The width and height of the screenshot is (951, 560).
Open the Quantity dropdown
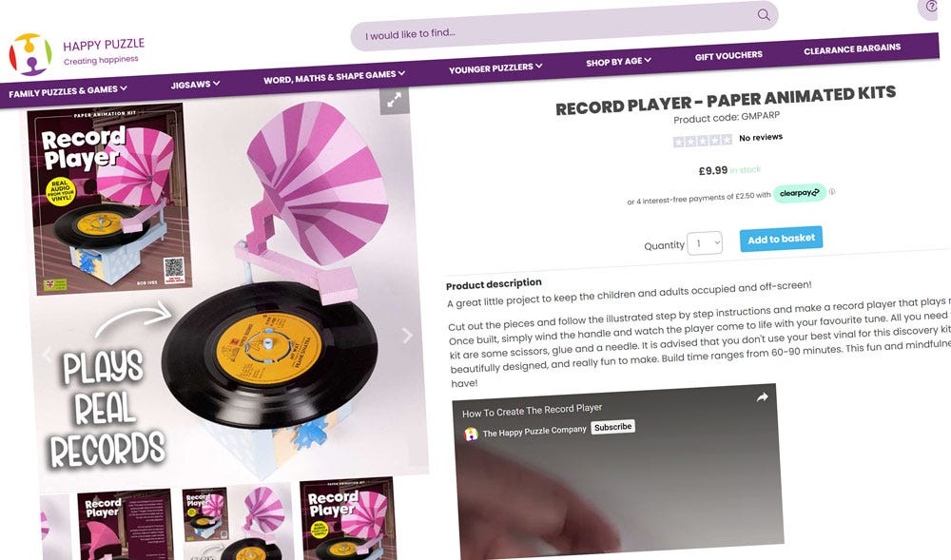click(x=705, y=243)
